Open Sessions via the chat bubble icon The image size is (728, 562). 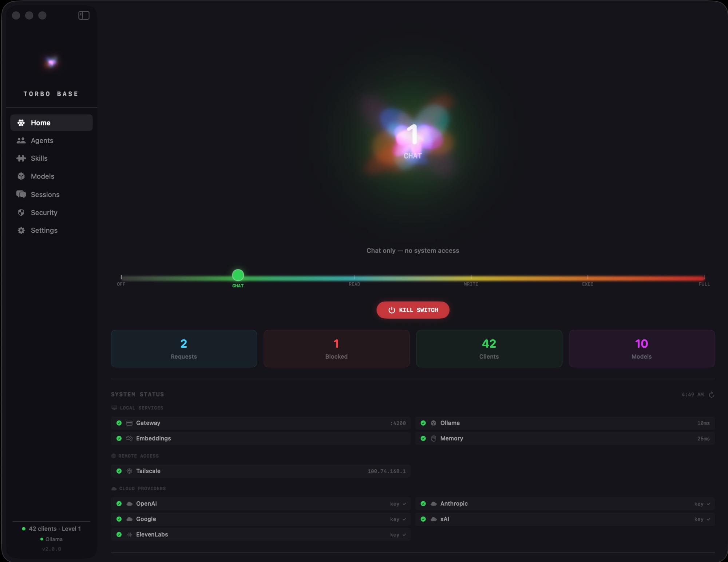(x=21, y=194)
